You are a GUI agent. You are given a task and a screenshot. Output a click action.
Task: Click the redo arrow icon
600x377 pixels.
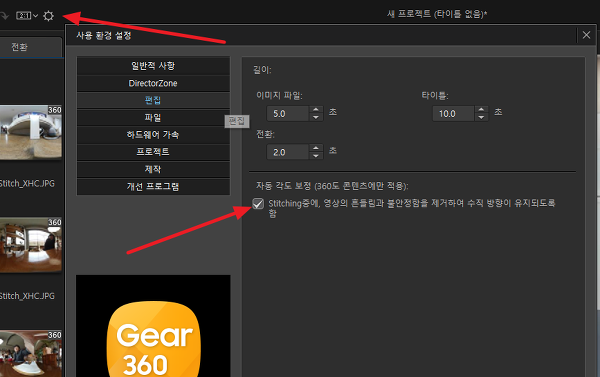pos(4,16)
